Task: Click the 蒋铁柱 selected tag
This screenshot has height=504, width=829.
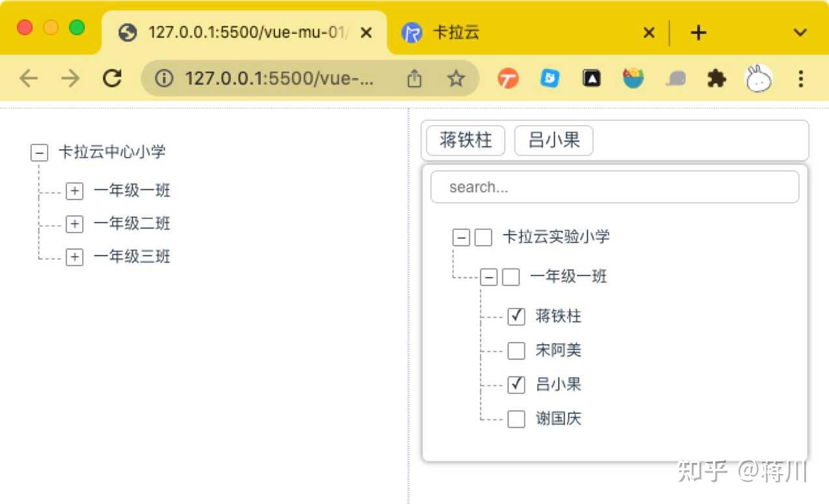Action: 464,140
